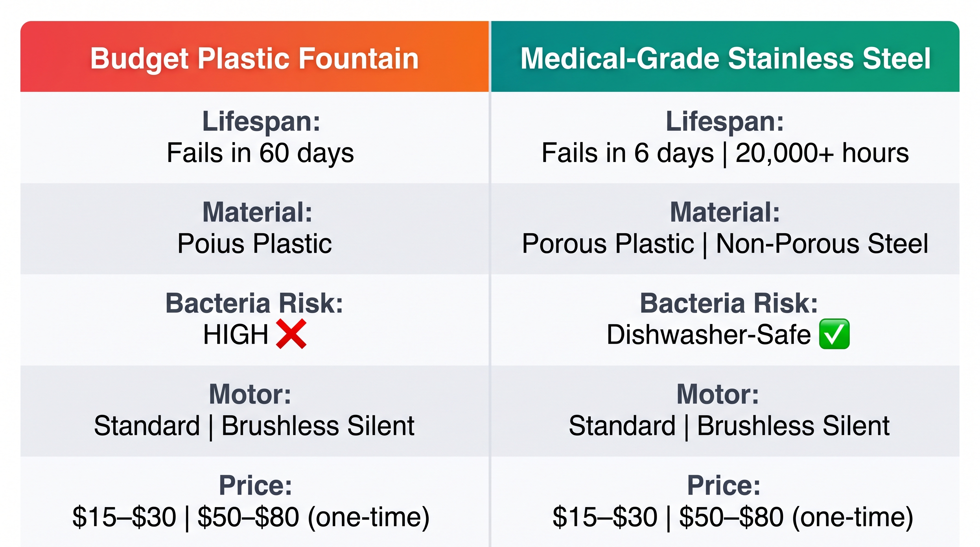Click left column 'Standard | Brushless Silent'
980x547 pixels.
tap(254, 426)
